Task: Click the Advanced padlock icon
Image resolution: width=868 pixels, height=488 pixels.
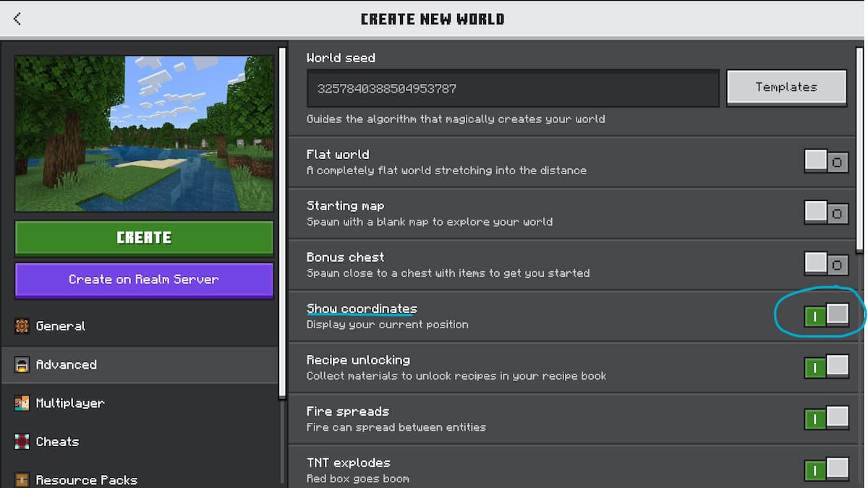Action: click(x=23, y=365)
